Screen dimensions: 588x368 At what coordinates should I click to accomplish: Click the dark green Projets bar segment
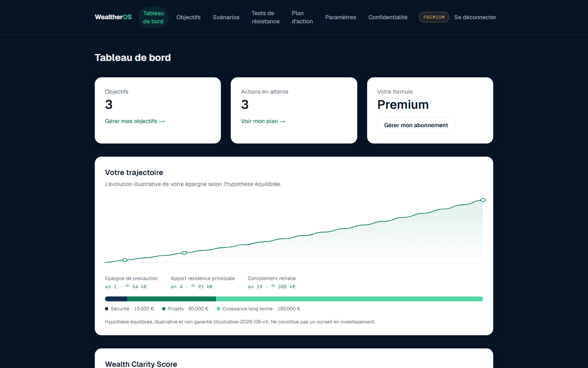click(x=171, y=299)
